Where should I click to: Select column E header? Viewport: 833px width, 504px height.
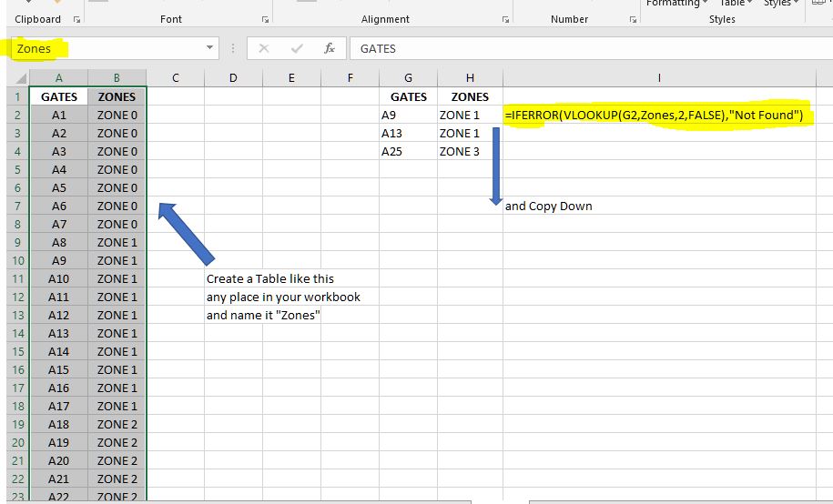(x=291, y=78)
